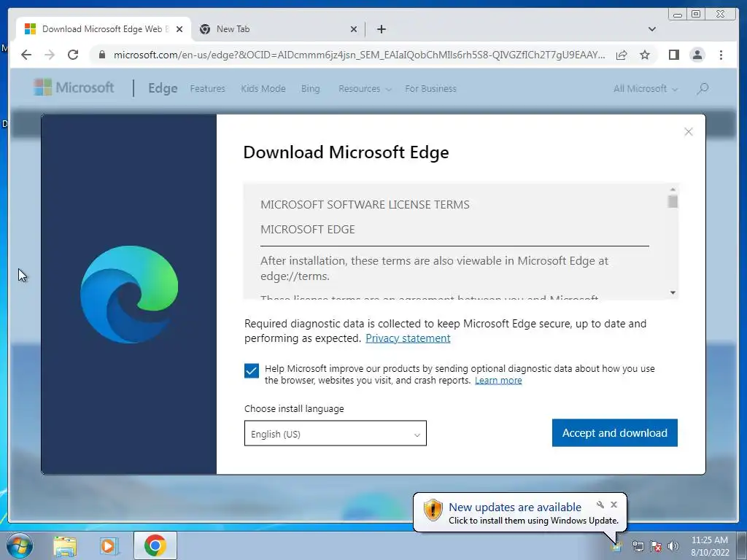
Task: Open the Chrome profile avatar
Action: 697,55
